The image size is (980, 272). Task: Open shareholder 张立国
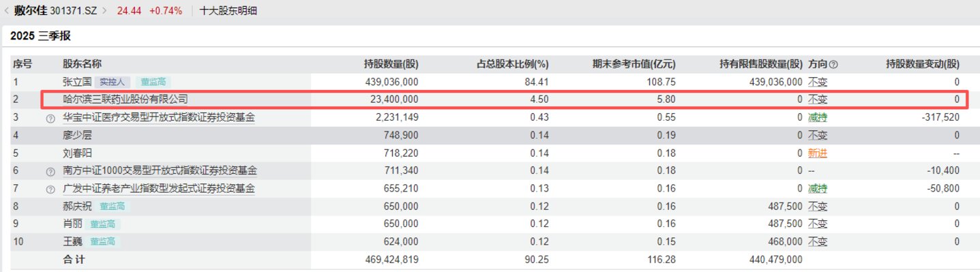pyautogui.click(x=77, y=82)
